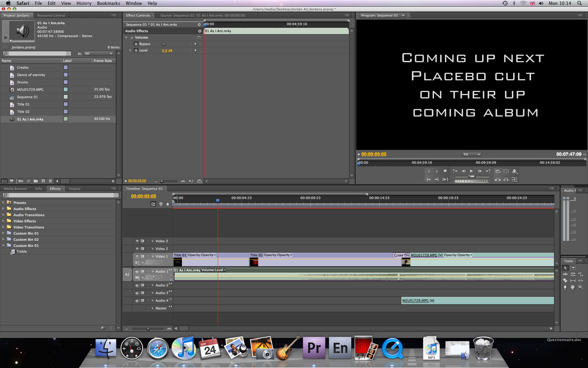Open the Bookmarks menu

click(x=108, y=3)
